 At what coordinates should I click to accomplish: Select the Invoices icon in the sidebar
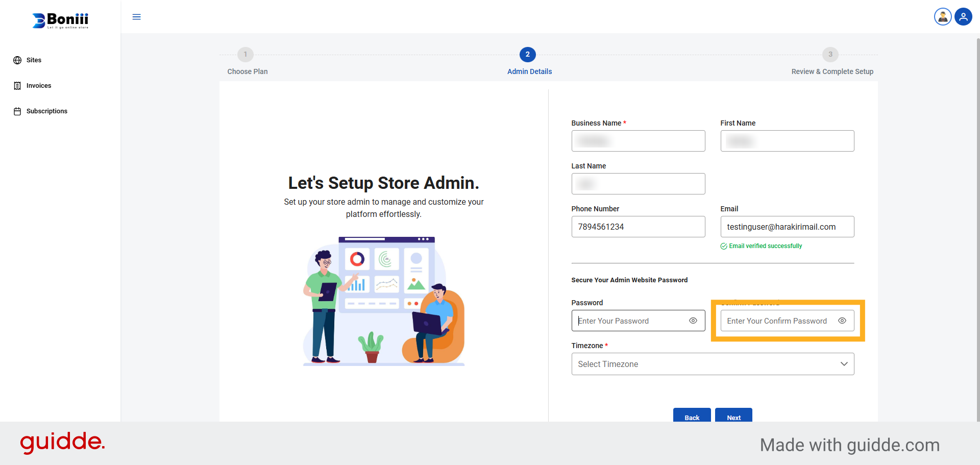[17, 85]
